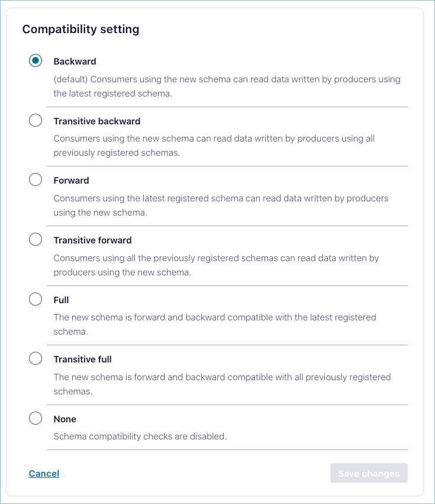Select the Transitive full setting
Image resolution: width=435 pixels, height=504 pixels.
[x=36, y=358]
